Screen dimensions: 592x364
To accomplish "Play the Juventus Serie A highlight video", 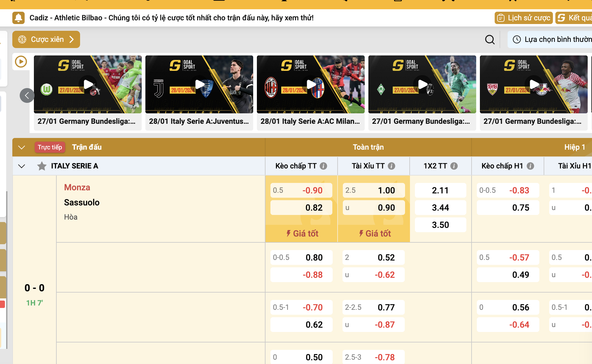I will 199,84.
